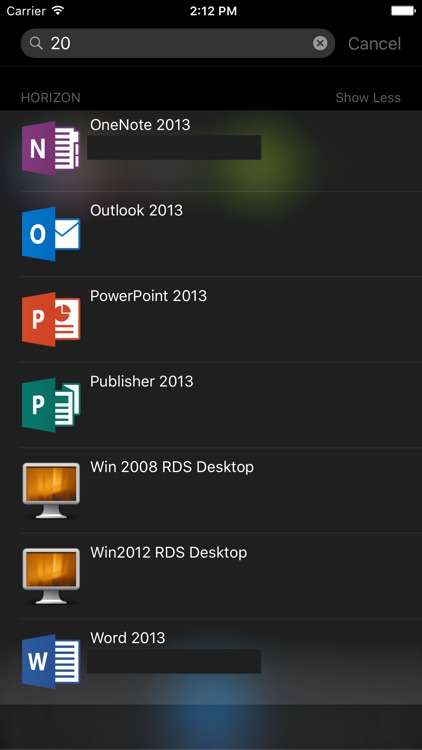Image resolution: width=422 pixels, height=750 pixels.
Task: Select the "PowerPoint 2013" result title
Action: (x=148, y=296)
